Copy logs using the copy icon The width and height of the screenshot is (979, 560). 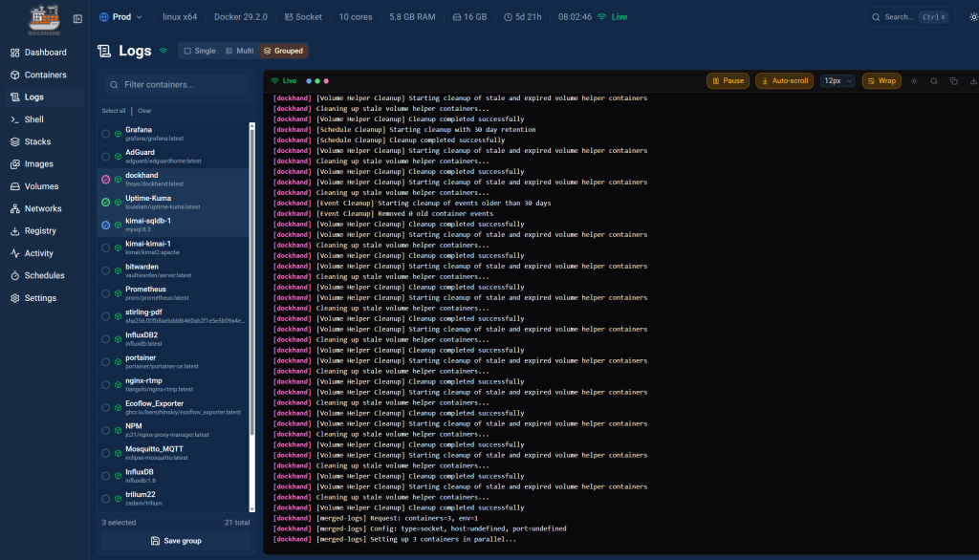[x=953, y=81]
